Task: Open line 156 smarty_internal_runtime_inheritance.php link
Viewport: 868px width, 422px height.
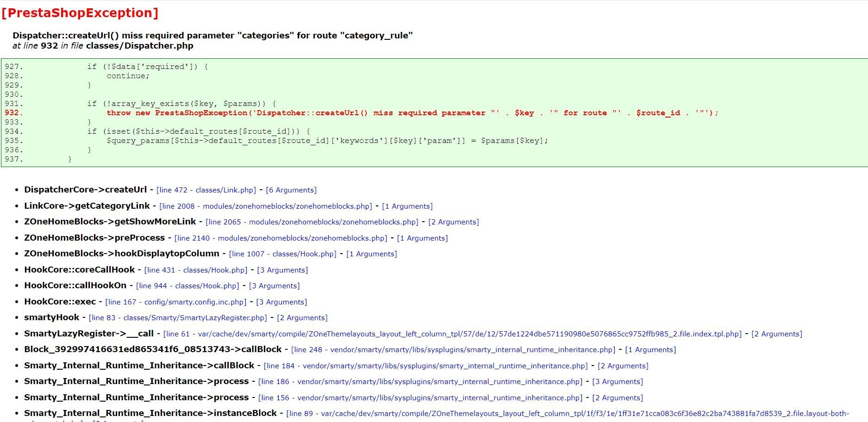Action: point(420,398)
